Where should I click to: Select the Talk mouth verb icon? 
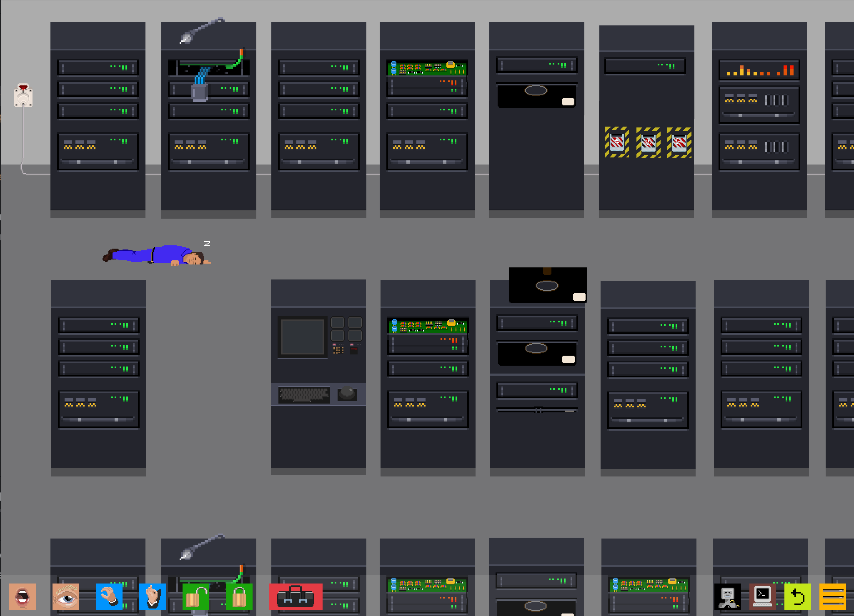[x=23, y=596]
